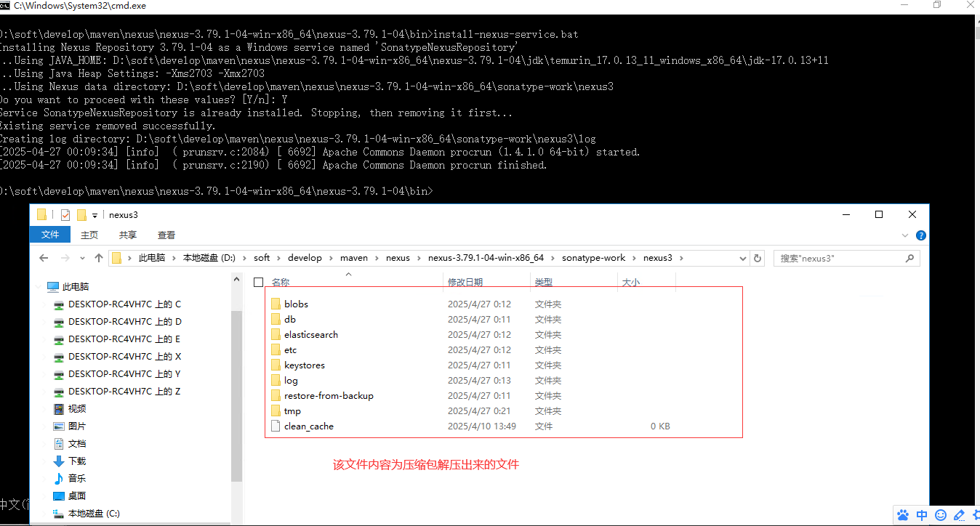Click navigation pane scroll-up arrow
980x526 pixels.
(x=236, y=280)
